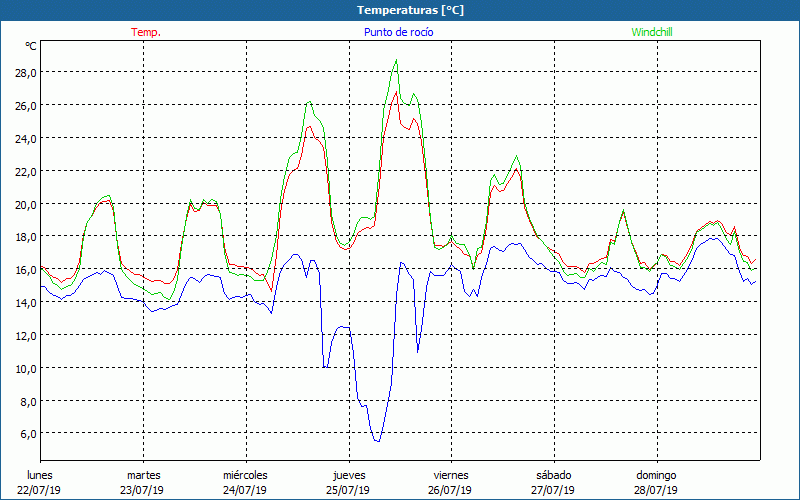Select the 18,0 y-axis value
The height and width of the screenshot is (500, 800).
pos(26,237)
